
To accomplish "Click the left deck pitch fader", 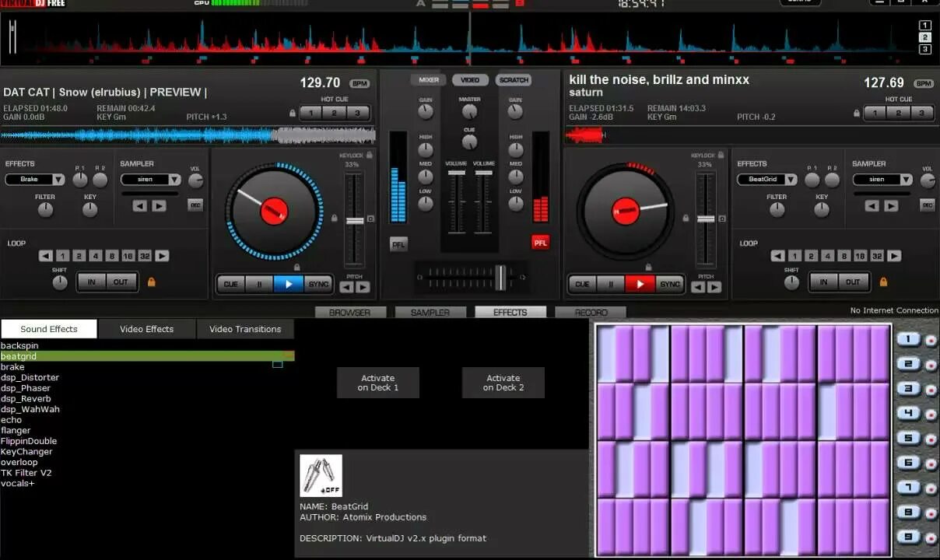I will [x=355, y=221].
